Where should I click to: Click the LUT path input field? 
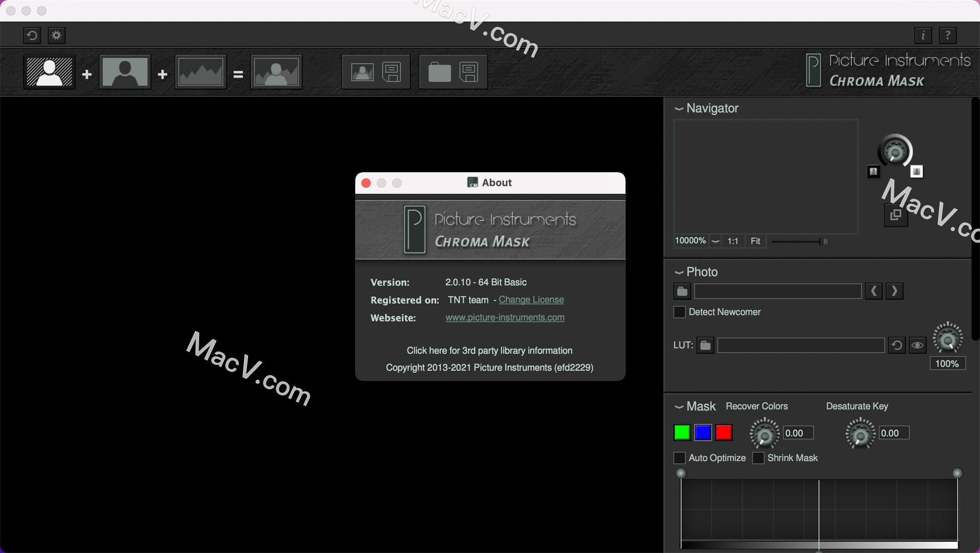click(x=801, y=345)
